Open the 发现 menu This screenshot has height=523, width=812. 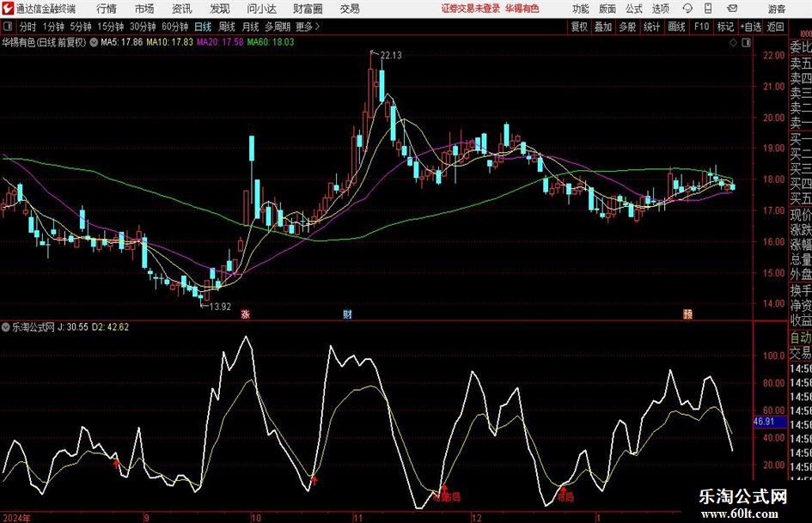pyautogui.click(x=220, y=9)
